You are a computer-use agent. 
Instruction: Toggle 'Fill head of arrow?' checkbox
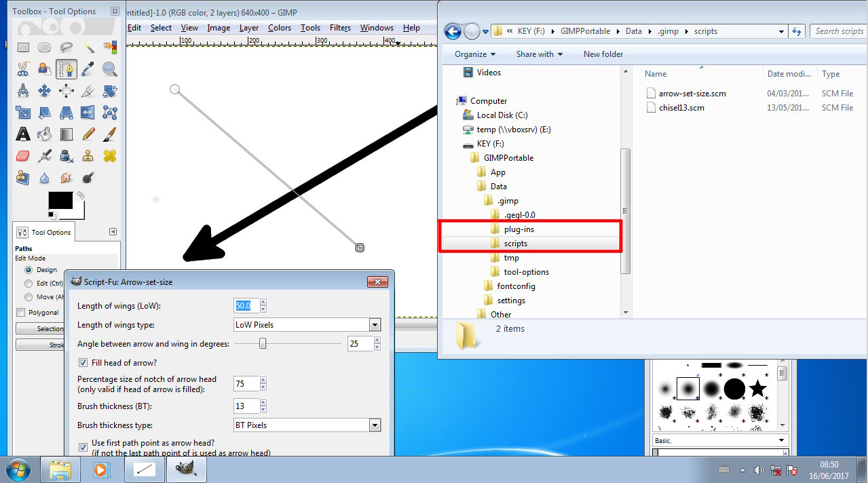[x=83, y=363]
